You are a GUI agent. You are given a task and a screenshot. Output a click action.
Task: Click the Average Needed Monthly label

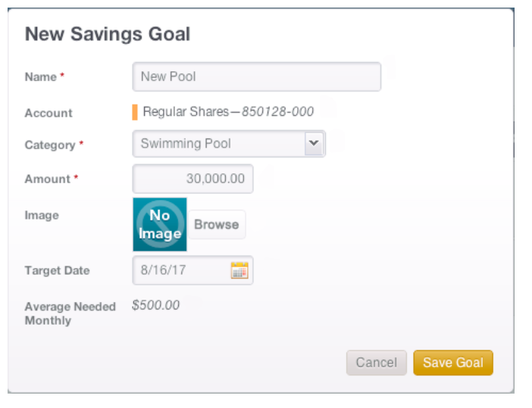pyautogui.click(x=70, y=313)
